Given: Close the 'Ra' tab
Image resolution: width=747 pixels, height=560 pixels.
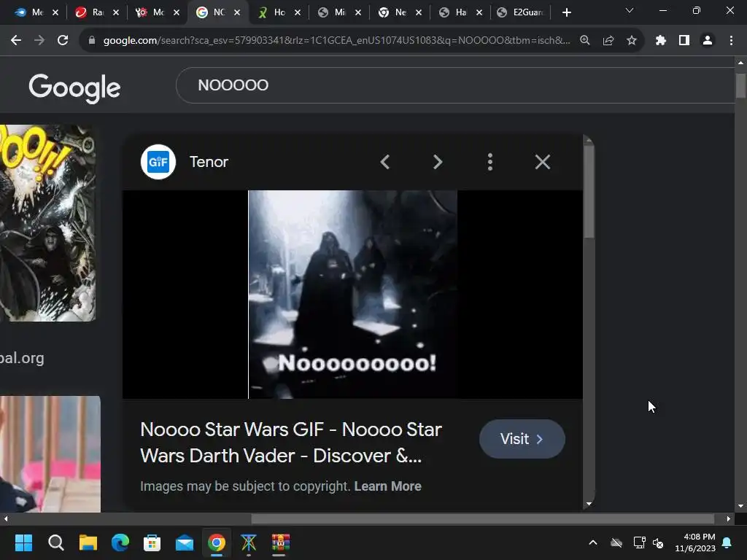Looking at the screenshot, I should pyautogui.click(x=116, y=13).
